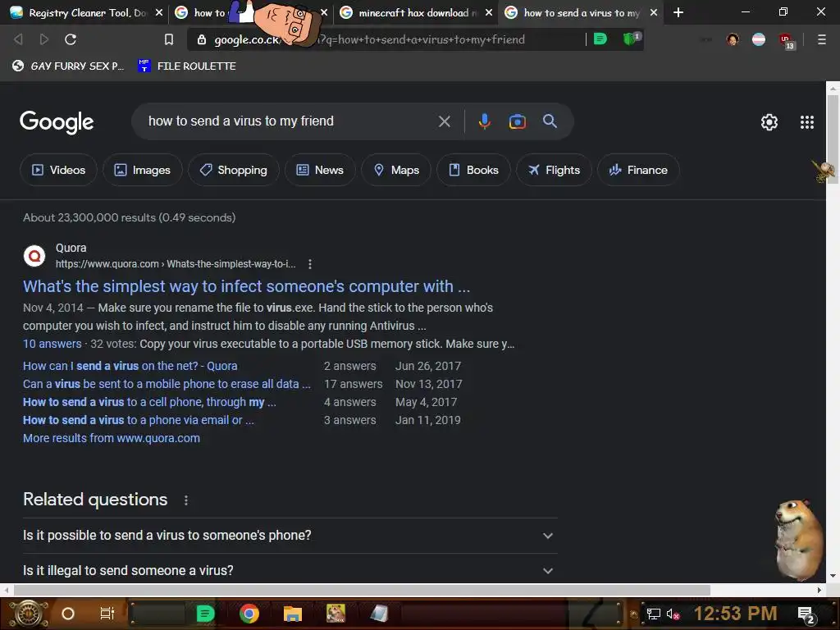Open 'How can I send a virus on the net?' link
This screenshot has width=840, height=630.
(x=130, y=367)
